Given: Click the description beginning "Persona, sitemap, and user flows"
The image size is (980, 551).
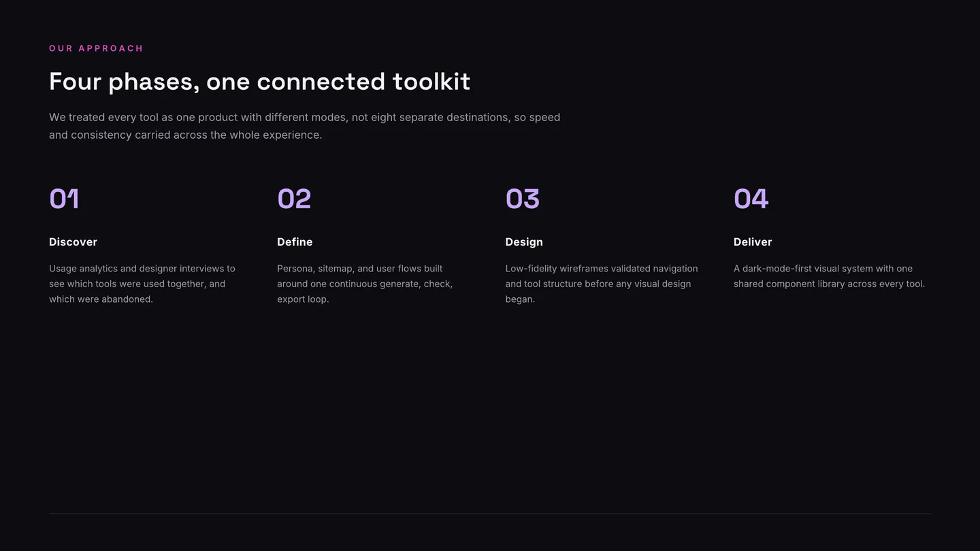Looking at the screenshot, I should [365, 284].
